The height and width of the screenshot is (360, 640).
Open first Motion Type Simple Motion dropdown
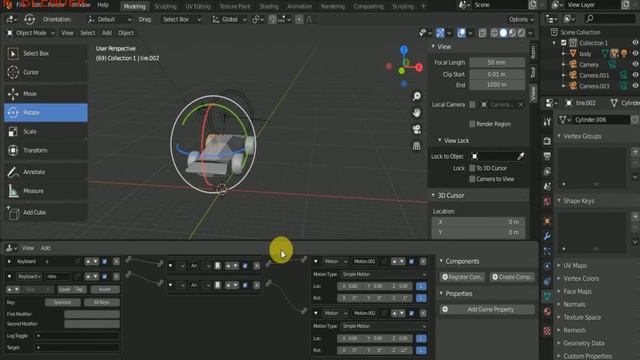pyautogui.click(x=384, y=274)
